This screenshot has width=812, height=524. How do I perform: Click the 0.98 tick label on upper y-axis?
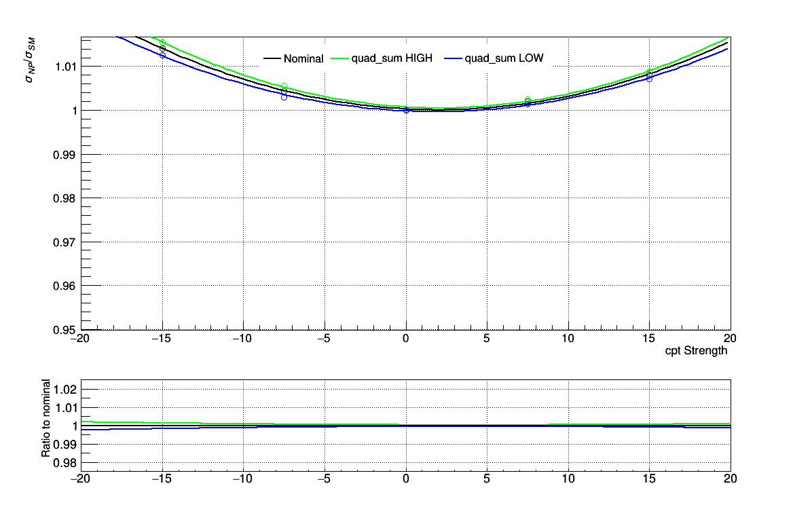64,199
